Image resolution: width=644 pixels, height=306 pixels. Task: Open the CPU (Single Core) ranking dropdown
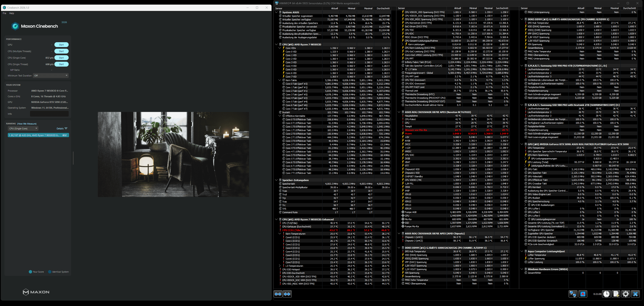click(23, 129)
